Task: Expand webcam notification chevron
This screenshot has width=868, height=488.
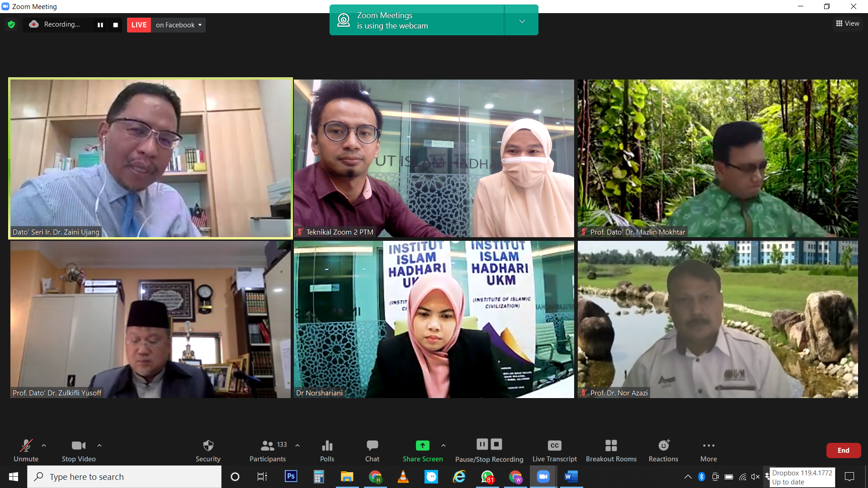Action: coord(522,21)
